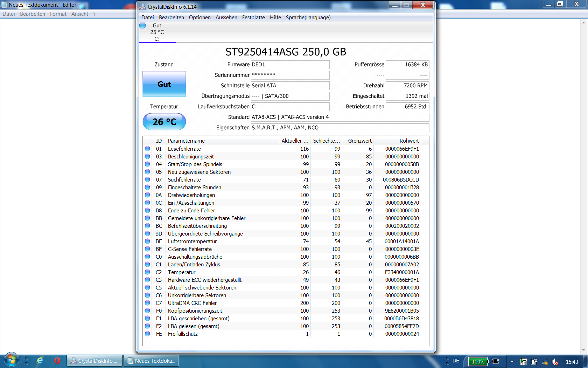
Task: Click status circle for UltraDMA CRC Fehler
Action: coord(147,303)
